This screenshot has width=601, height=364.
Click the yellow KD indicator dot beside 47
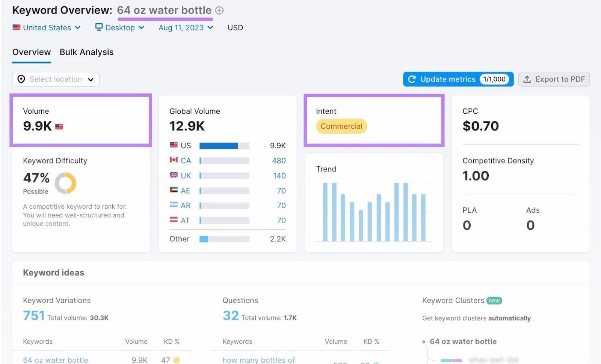177,360
